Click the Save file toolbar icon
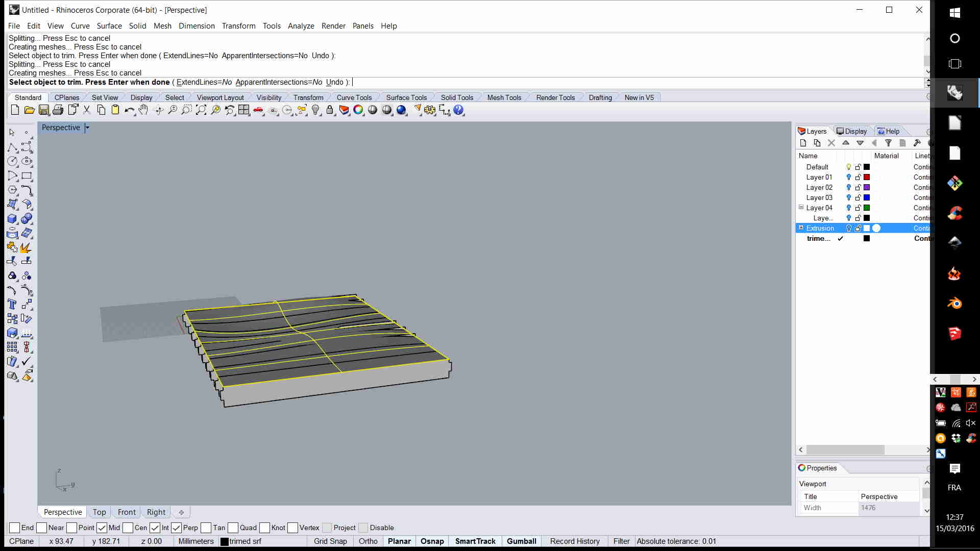980x551 pixels. coord(44,110)
